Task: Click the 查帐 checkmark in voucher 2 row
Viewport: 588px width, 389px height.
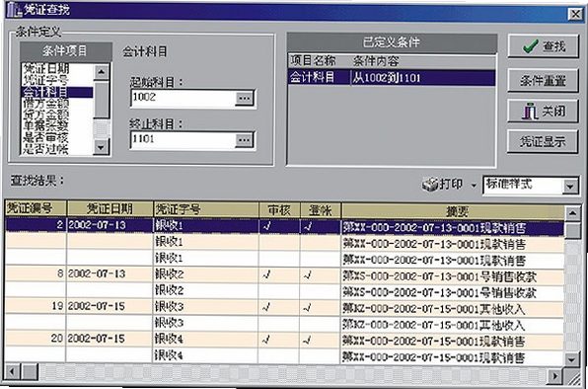Action: click(x=308, y=226)
